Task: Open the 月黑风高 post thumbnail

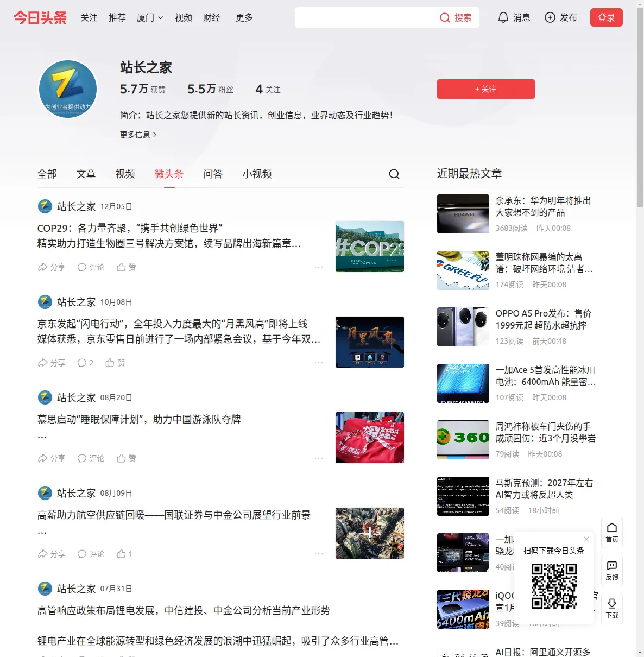Action: (370, 342)
